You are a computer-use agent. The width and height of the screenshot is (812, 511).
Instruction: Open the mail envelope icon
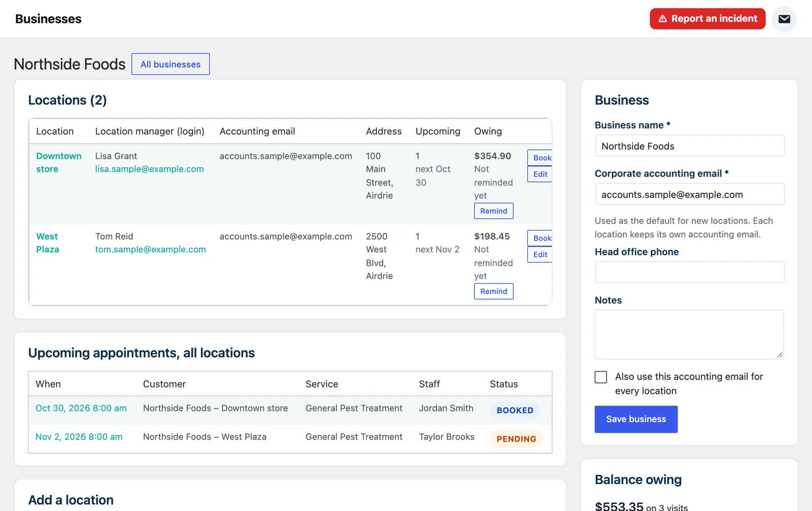tap(784, 19)
